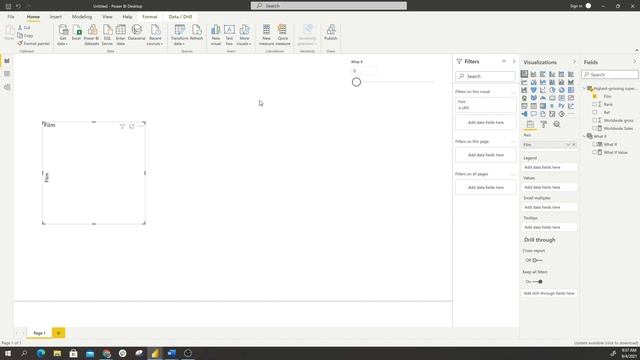Click Sign in at top right
Viewport: 640px width, 360px height.
click(x=576, y=6)
